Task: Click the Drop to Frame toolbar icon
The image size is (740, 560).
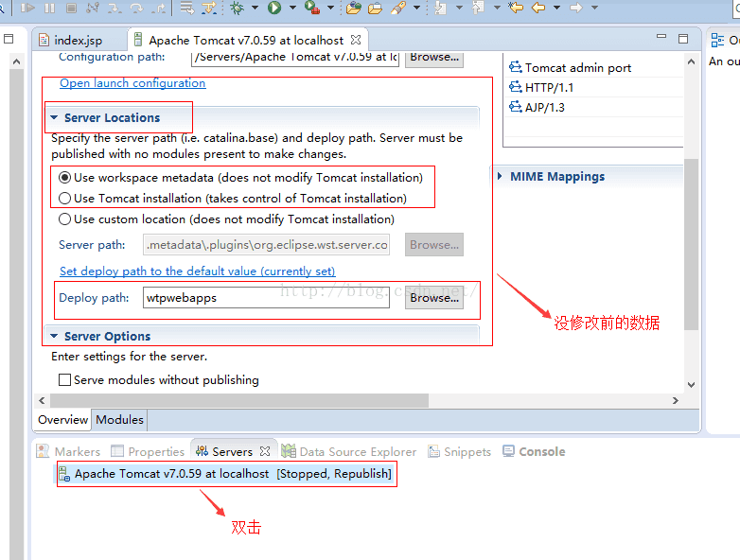Action: tap(187, 8)
